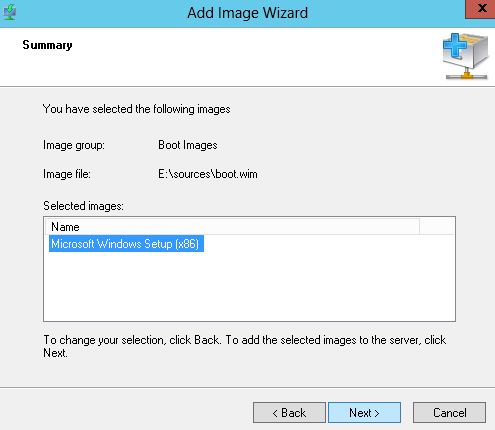Viewport: 495px width, 430px height.
Task: Click the Add Image server graphic icon
Action: pyautogui.click(x=466, y=56)
